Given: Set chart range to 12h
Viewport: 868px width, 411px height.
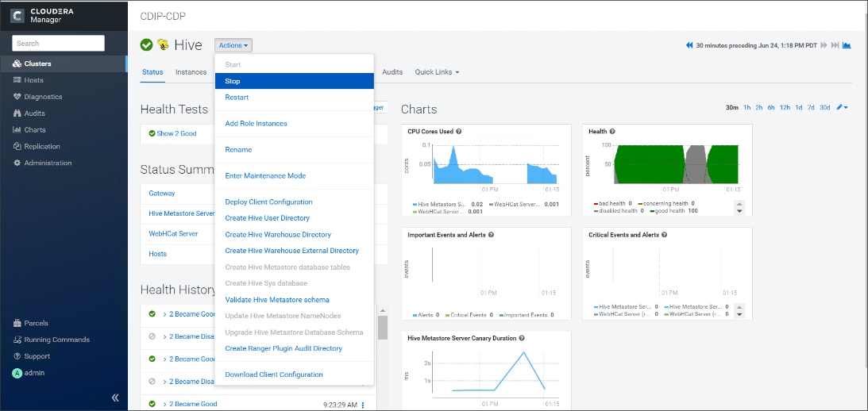Looking at the screenshot, I should click(x=785, y=107).
